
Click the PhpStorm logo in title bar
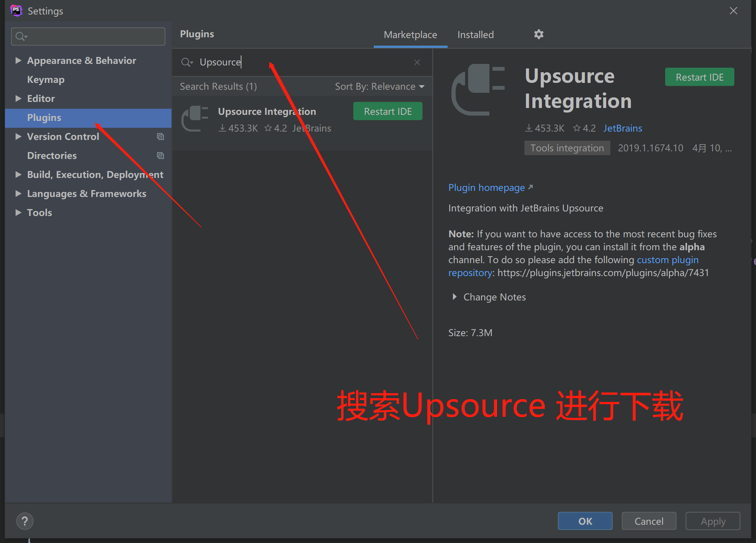[x=16, y=11]
